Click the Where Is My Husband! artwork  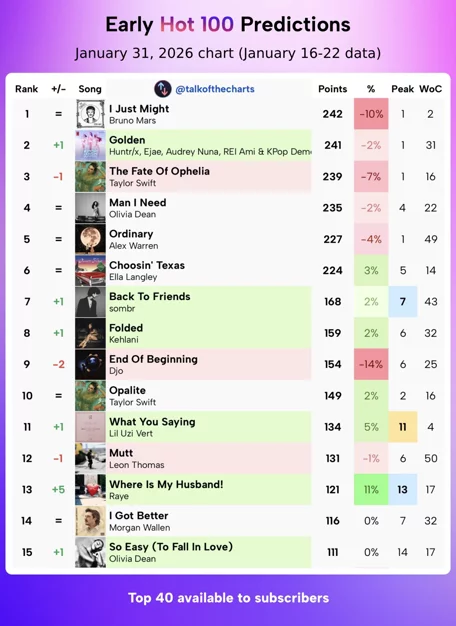[x=91, y=489]
